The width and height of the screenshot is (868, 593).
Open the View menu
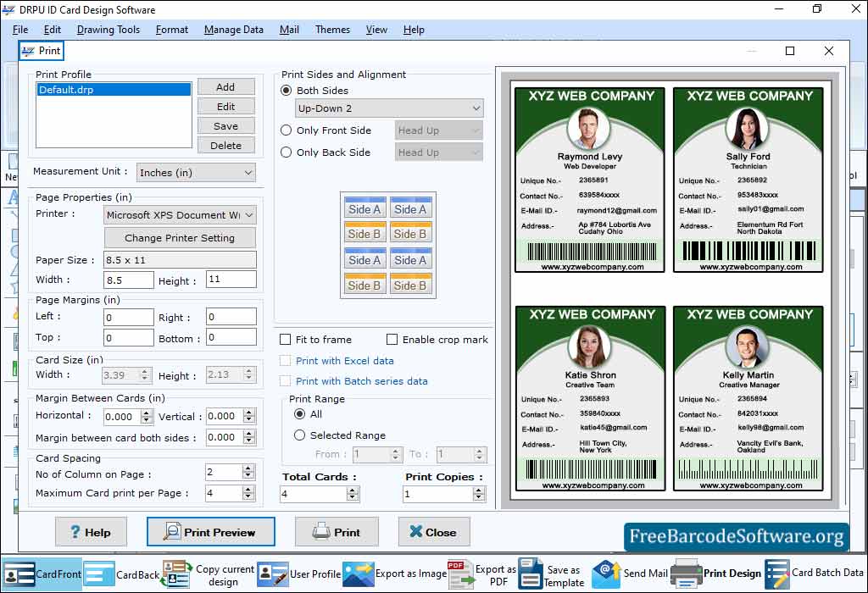click(x=376, y=30)
